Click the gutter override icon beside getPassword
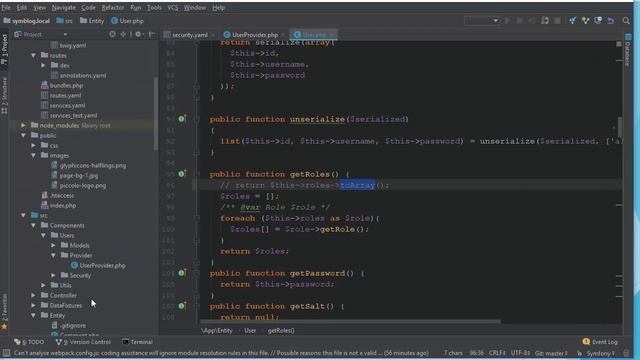The image size is (640, 360). (182, 273)
